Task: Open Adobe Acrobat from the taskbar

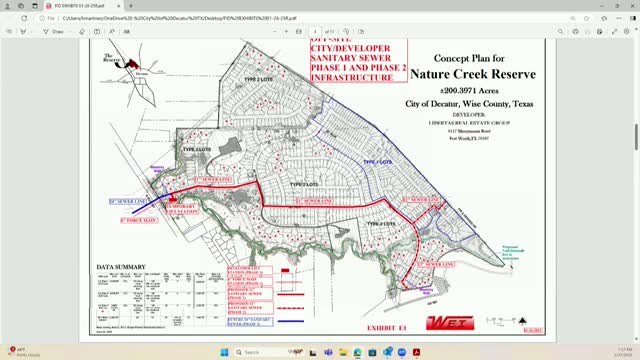Action: tap(416, 352)
